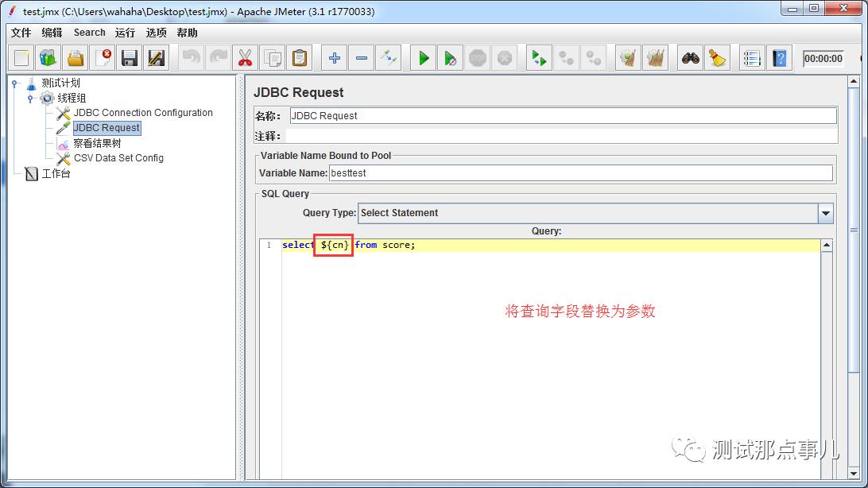Click in the SQL query editor line
Viewport: 868px width, 488px height.
[x=550, y=245]
